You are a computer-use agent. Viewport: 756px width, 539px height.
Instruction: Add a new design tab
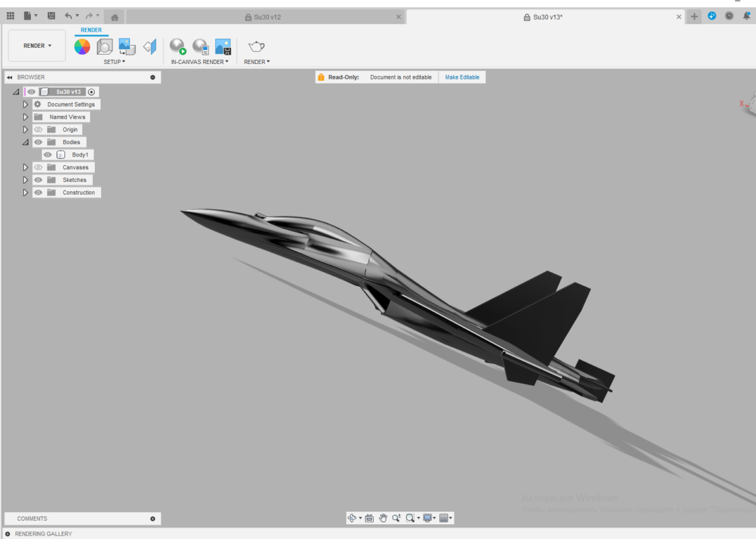tap(694, 17)
